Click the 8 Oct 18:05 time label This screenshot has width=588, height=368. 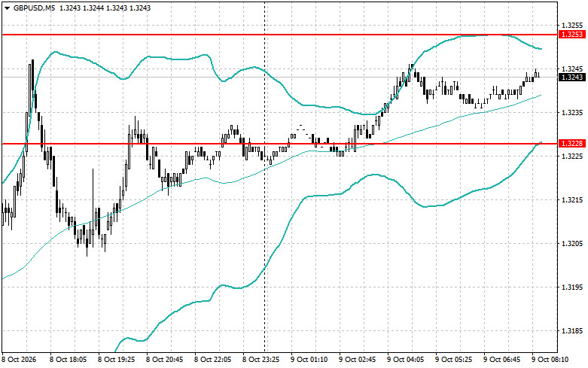(69, 360)
